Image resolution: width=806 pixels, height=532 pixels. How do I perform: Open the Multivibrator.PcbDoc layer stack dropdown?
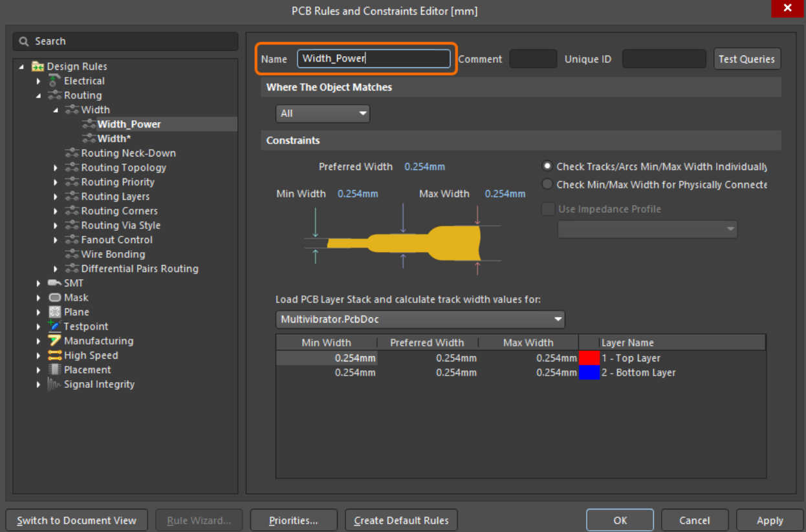420,319
